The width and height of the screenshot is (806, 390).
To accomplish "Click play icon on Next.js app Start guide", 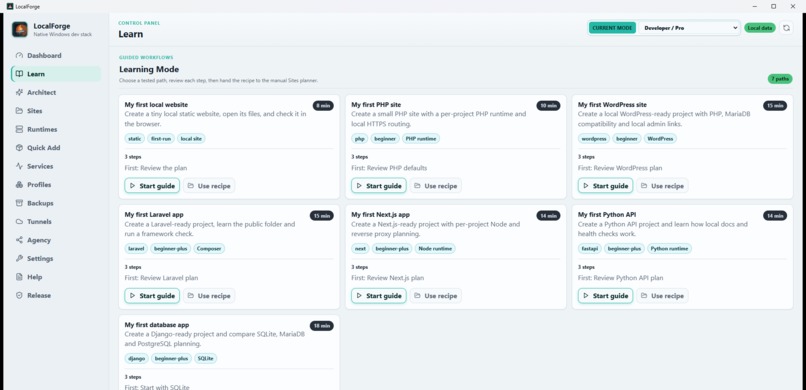I will (359, 295).
